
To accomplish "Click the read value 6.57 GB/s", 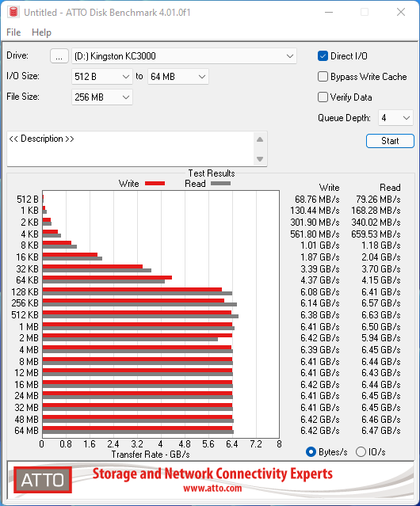I will click(x=381, y=303).
